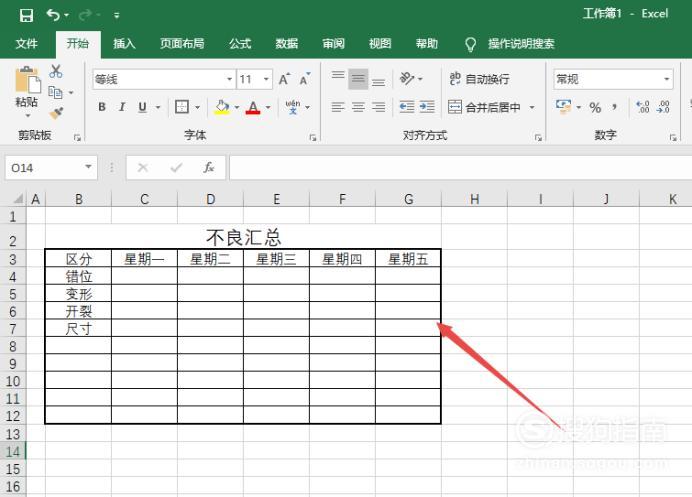Click the decrease indent icon

[x=406, y=107]
